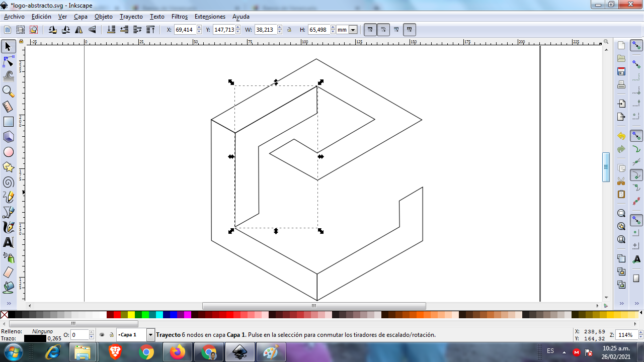This screenshot has width=644, height=362.
Task: Open the mm units dropdown
Action: tap(353, 30)
